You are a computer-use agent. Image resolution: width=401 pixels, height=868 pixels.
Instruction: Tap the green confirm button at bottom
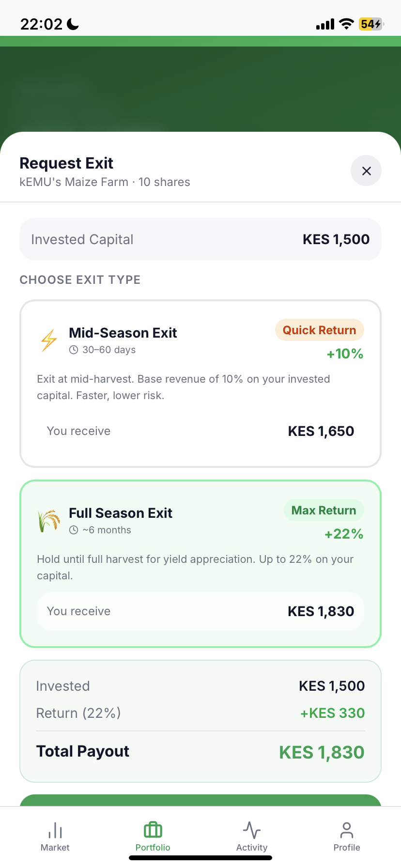pyautogui.click(x=200, y=800)
